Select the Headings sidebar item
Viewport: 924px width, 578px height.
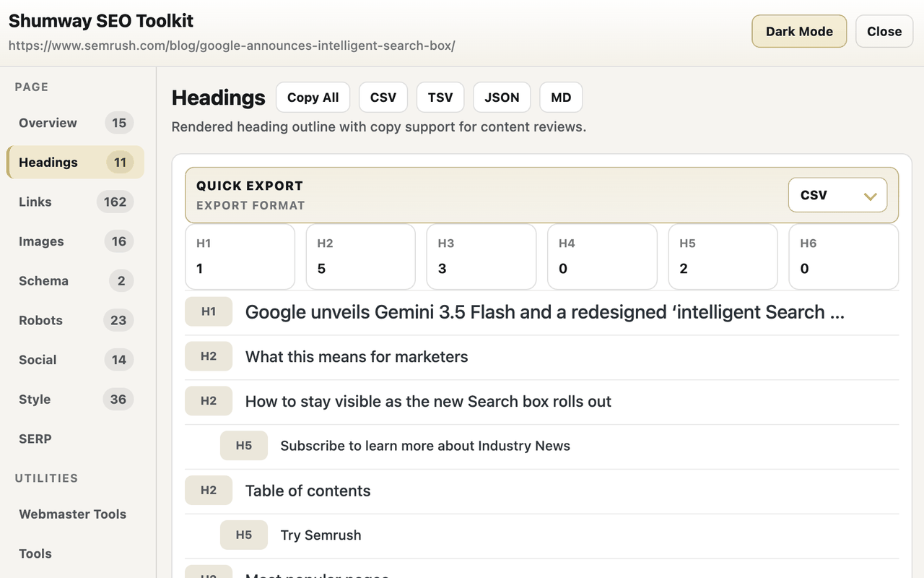[x=75, y=163]
